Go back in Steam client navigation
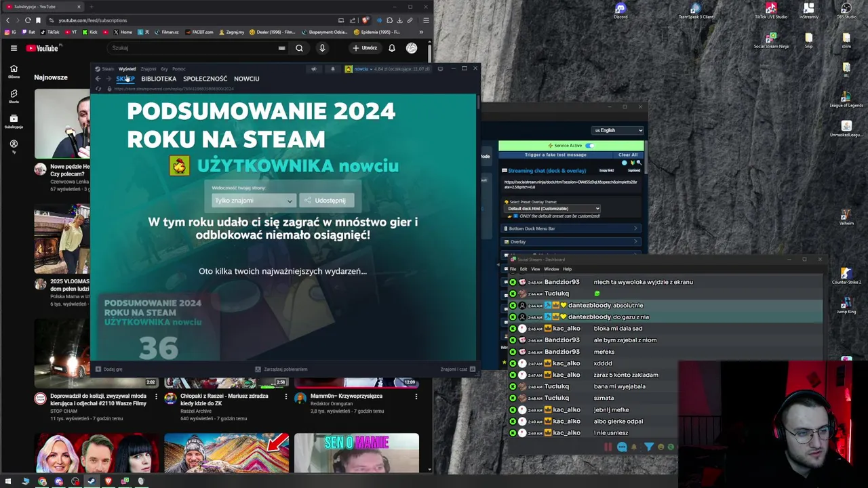This screenshot has height=488, width=868. click(x=98, y=79)
